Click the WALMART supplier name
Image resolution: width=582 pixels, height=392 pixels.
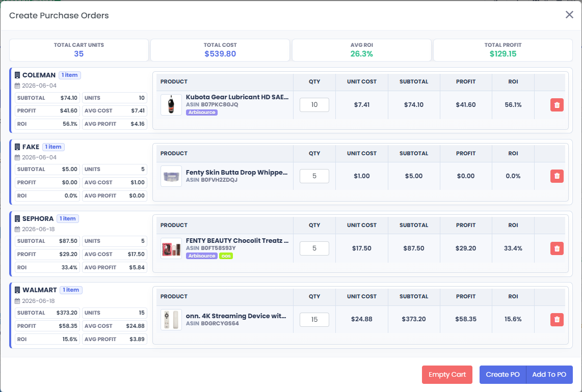pyautogui.click(x=40, y=290)
